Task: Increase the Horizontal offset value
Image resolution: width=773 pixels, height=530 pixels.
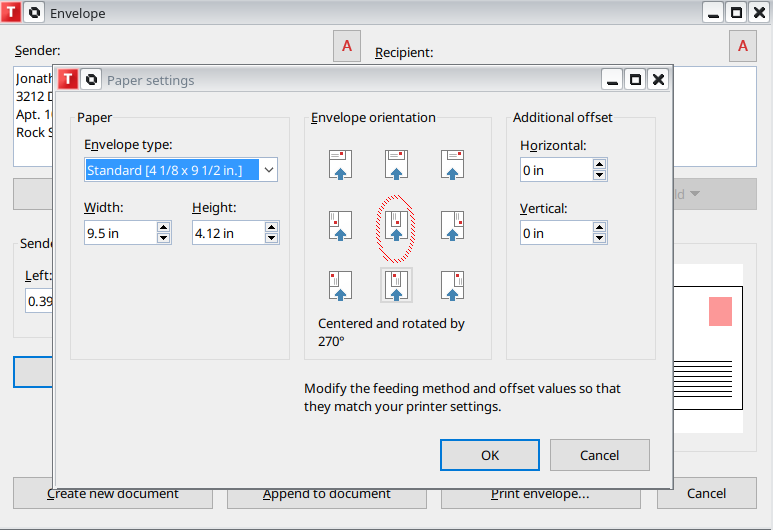Action: [599, 164]
